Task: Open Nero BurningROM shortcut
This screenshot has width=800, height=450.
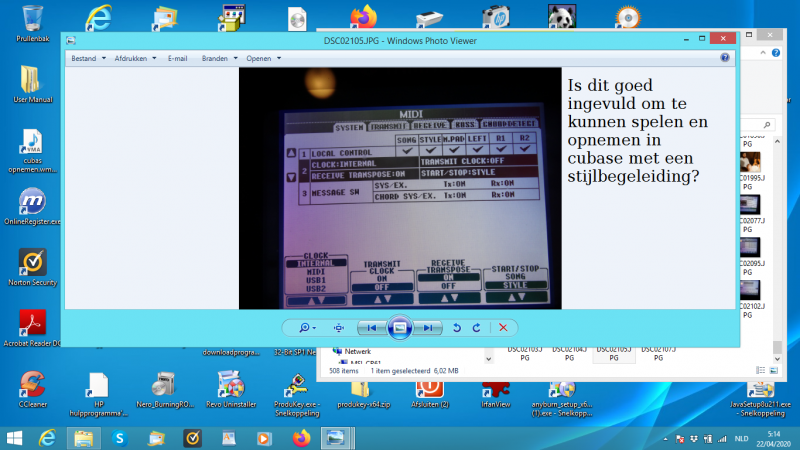Action: (165, 389)
